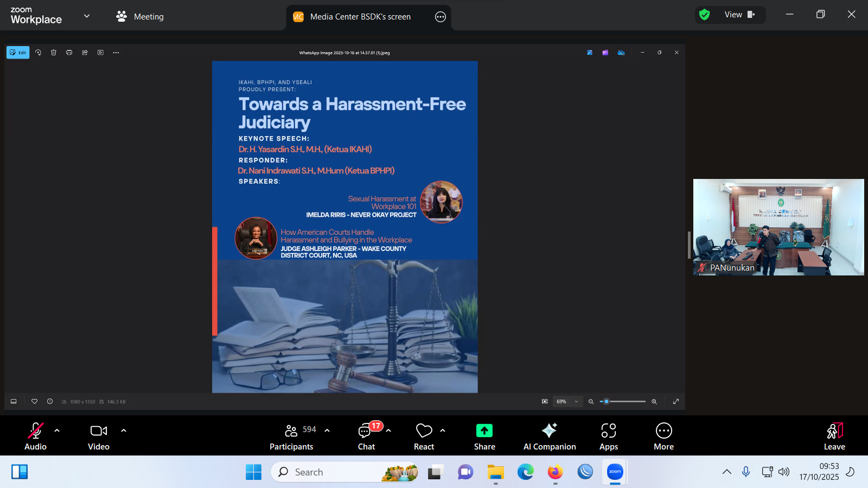This screenshot has height=488, width=868.
Task: Select the PANunukan video thumbnail
Action: 778,227
